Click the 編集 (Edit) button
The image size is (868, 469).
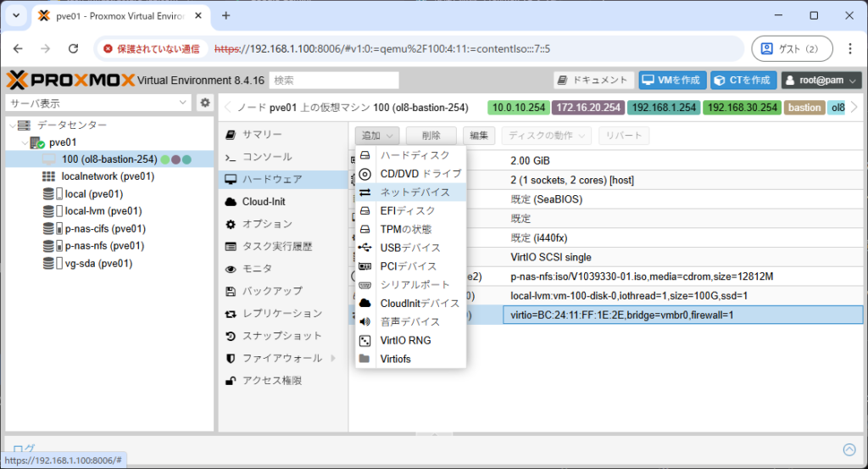coord(479,136)
